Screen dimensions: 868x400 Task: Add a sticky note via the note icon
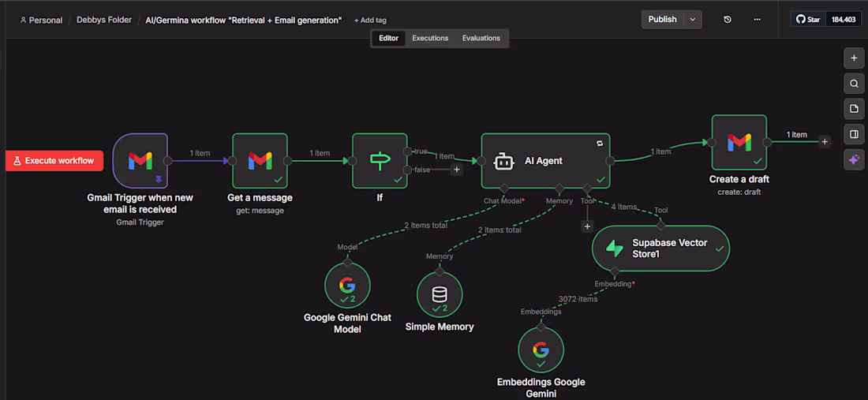click(x=854, y=108)
